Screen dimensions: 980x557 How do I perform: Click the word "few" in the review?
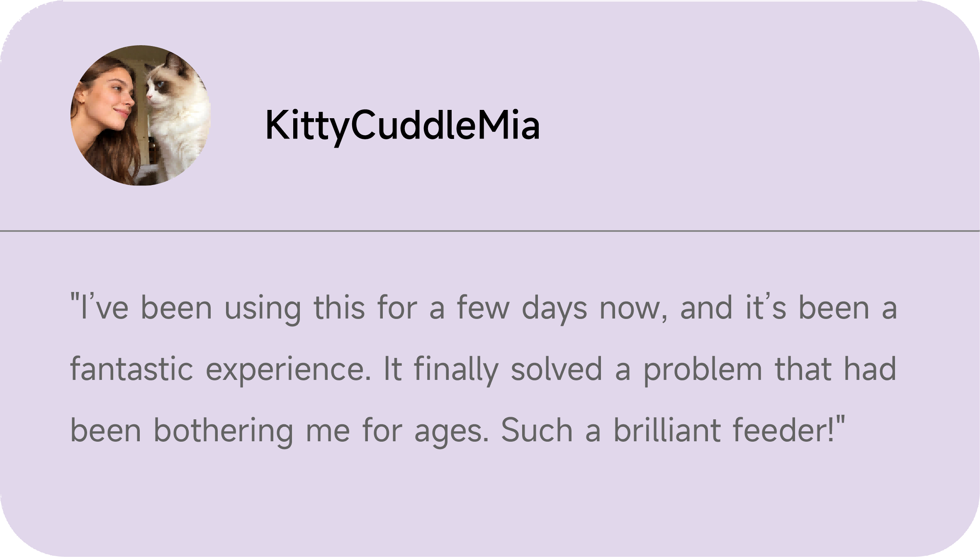point(483,308)
